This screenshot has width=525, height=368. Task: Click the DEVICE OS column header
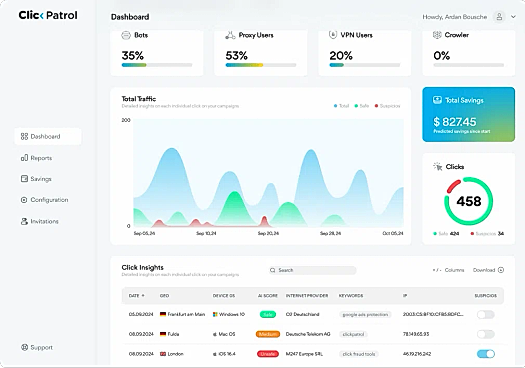click(224, 296)
